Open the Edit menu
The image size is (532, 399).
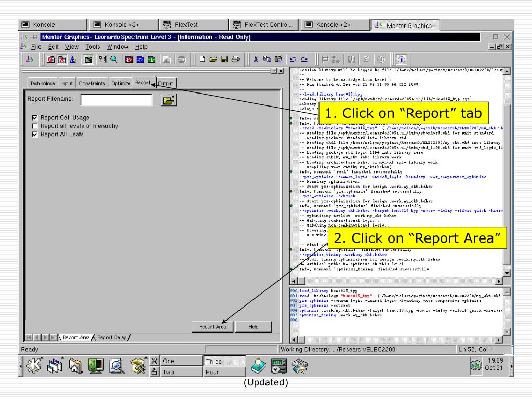pos(54,47)
